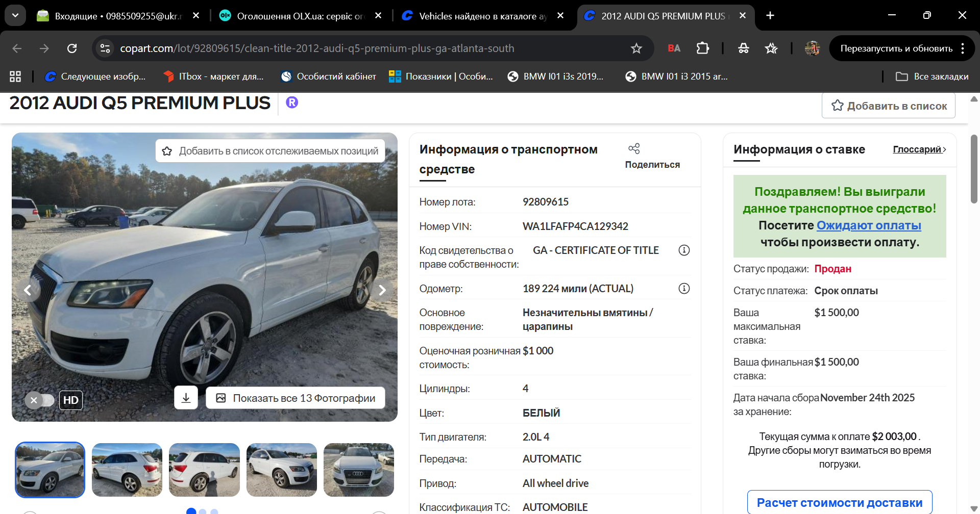The height and width of the screenshot is (514, 980).
Task: Open the tab search dropdown arrow
Action: pos(15,15)
